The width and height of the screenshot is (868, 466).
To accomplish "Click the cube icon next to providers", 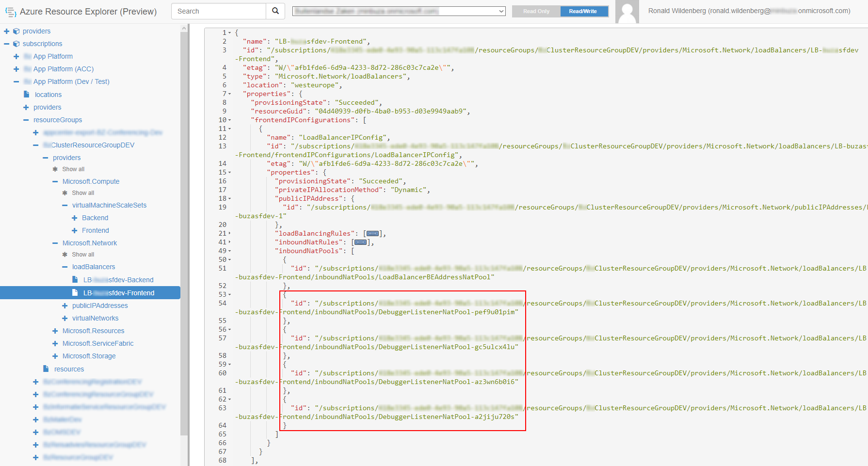I will point(16,31).
